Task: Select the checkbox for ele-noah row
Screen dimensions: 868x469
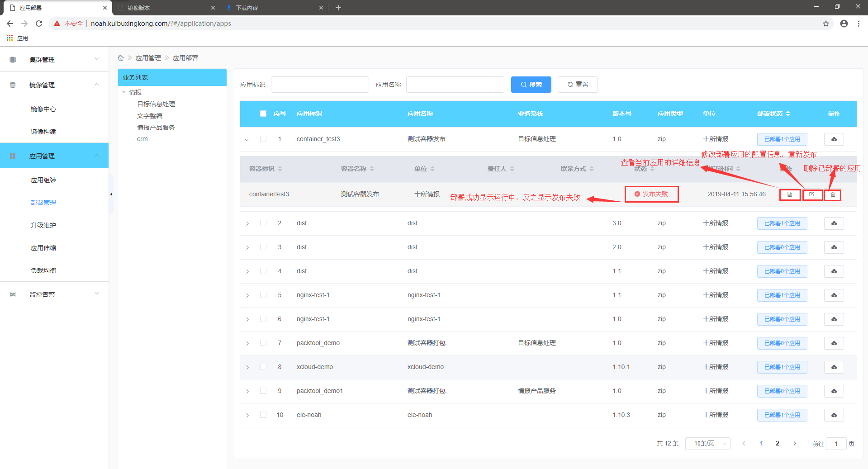Action: tap(263, 415)
